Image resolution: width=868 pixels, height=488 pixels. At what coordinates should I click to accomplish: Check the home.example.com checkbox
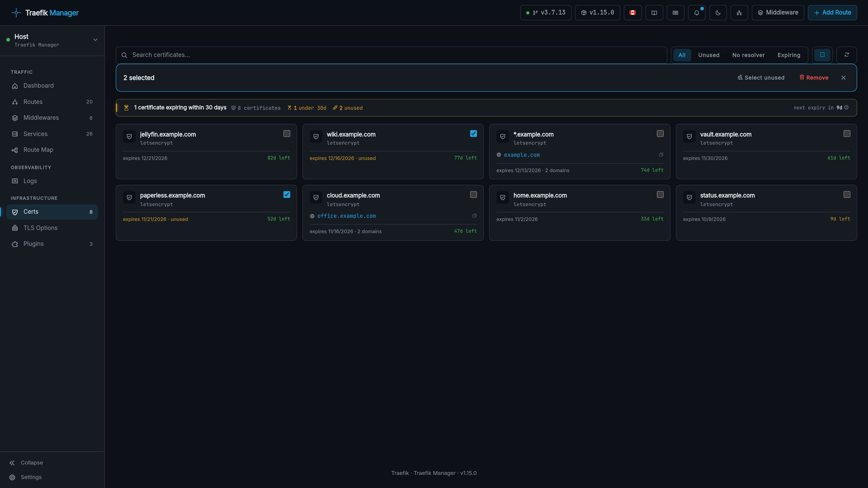pyautogui.click(x=660, y=195)
